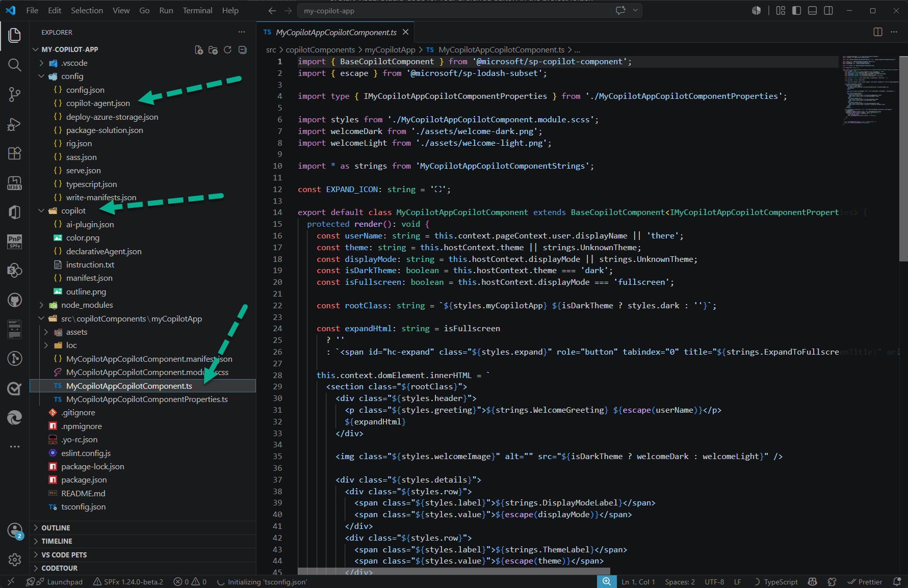This screenshot has width=908, height=588.
Task: Show additional views ellipsis in activity bar
Action: point(14,446)
